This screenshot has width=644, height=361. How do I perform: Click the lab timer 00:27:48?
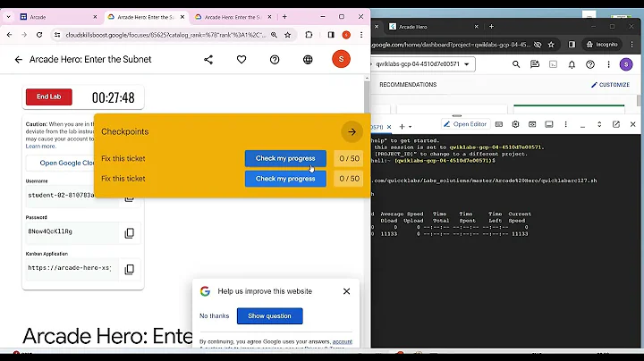114,97
